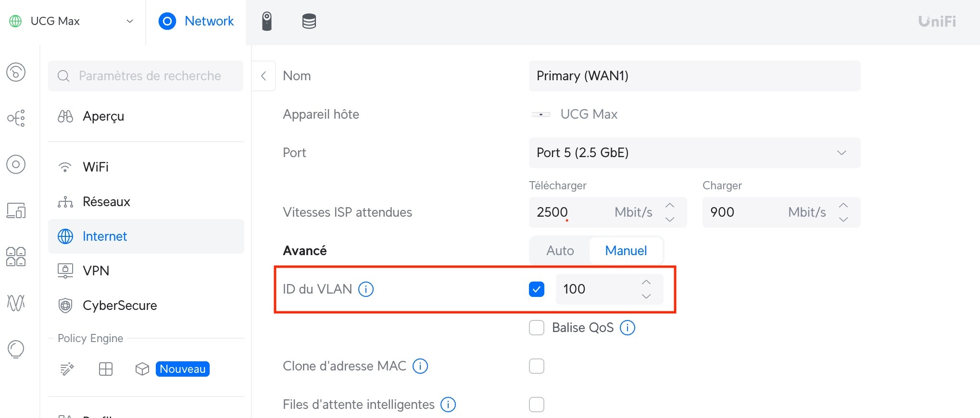Click the info icon beside ID du VLAN
Viewport: 980px width, 418px height.
(x=366, y=289)
